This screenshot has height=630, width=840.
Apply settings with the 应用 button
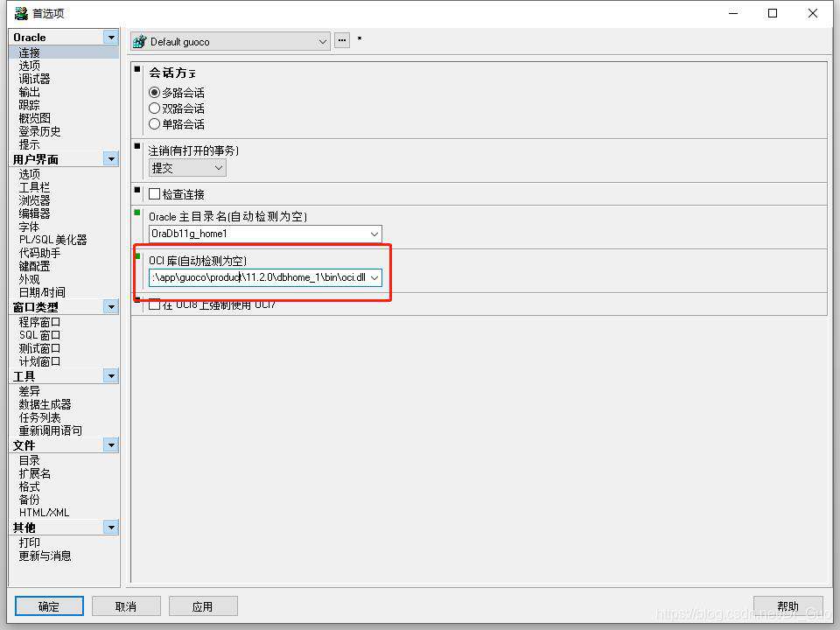202,605
